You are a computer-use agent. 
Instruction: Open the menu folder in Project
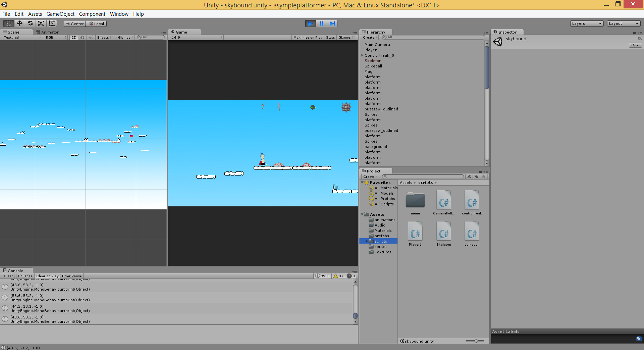[415, 203]
